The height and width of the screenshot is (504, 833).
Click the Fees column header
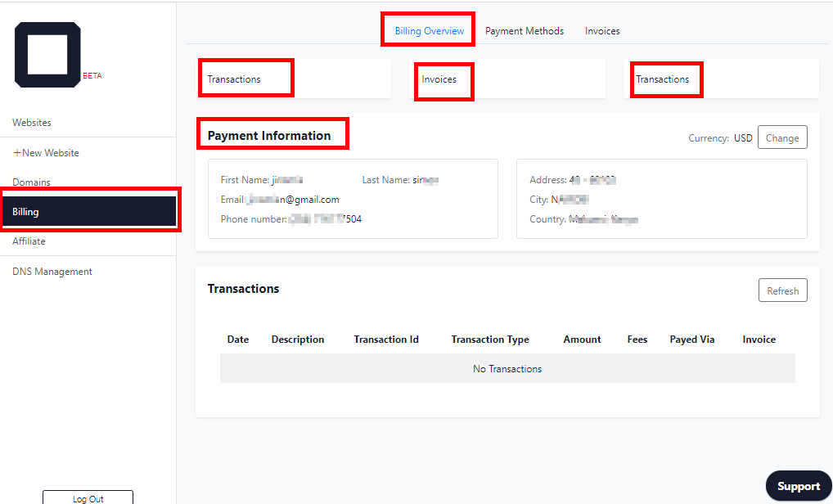pos(637,340)
